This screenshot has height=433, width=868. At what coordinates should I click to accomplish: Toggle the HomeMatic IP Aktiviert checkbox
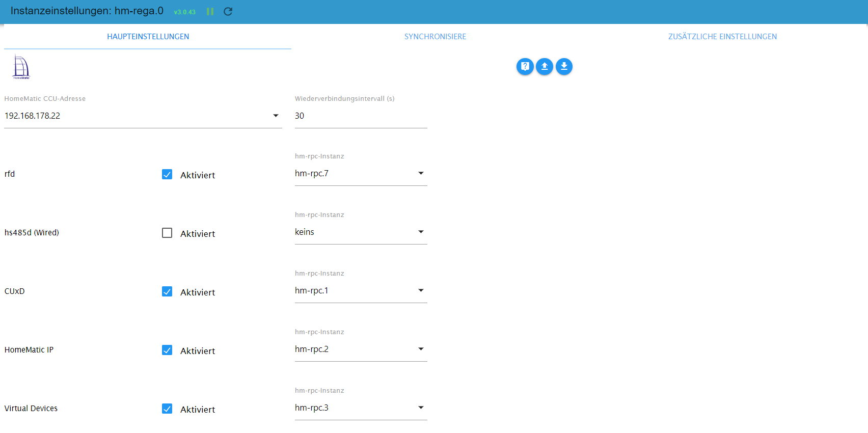tap(167, 350)
